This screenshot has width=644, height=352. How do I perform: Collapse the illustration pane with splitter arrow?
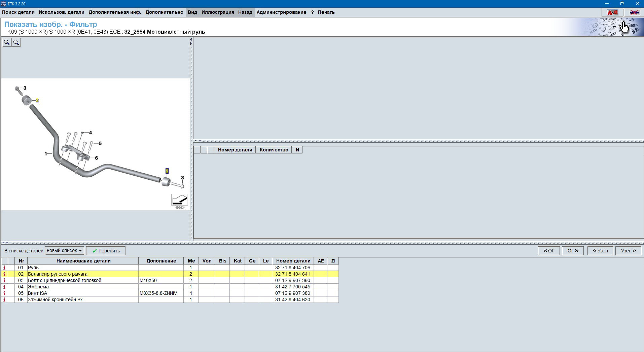[191, 39]
